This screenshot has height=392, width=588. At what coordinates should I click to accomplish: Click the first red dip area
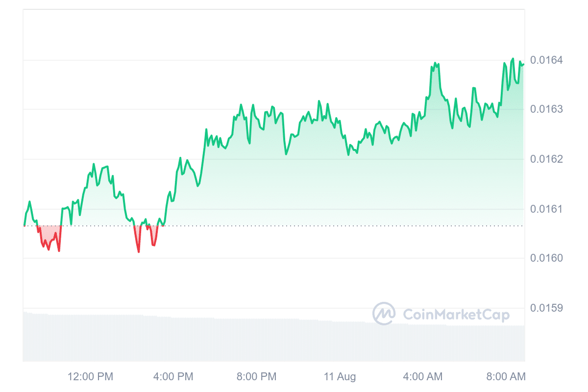coord(49,235)
